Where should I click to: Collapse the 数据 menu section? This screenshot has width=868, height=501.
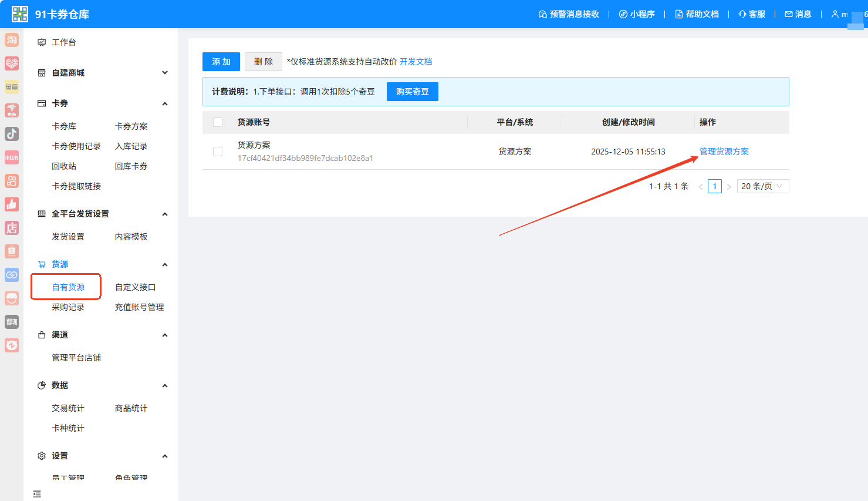pyautogui.click(x=165, y=385)
